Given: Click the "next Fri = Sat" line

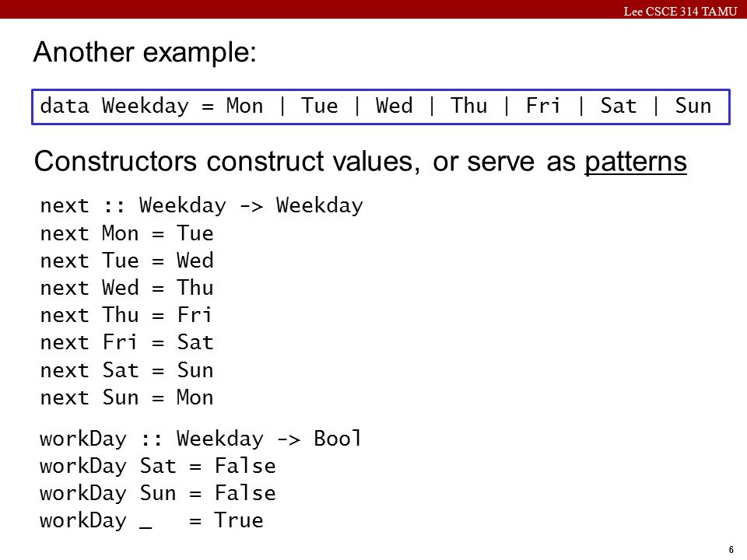Looking at the screenshot, I should (x=127, y=342).
